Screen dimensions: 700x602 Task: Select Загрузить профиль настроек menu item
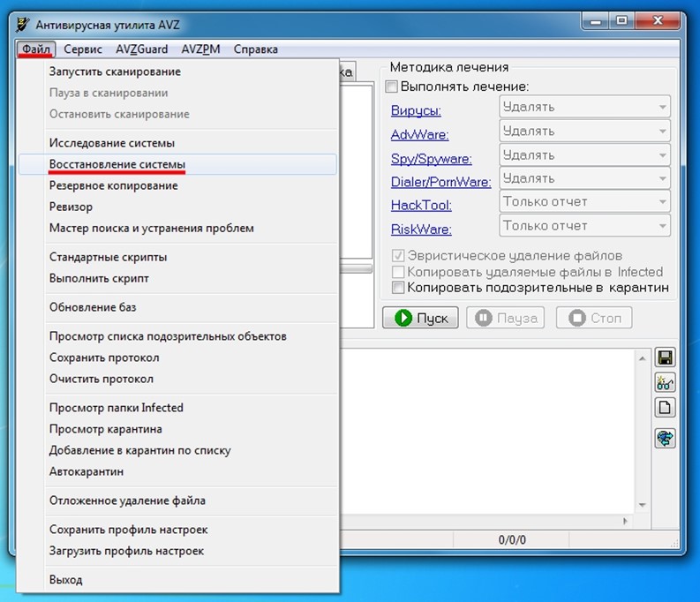pyautogui.click(x=177, y=551)
